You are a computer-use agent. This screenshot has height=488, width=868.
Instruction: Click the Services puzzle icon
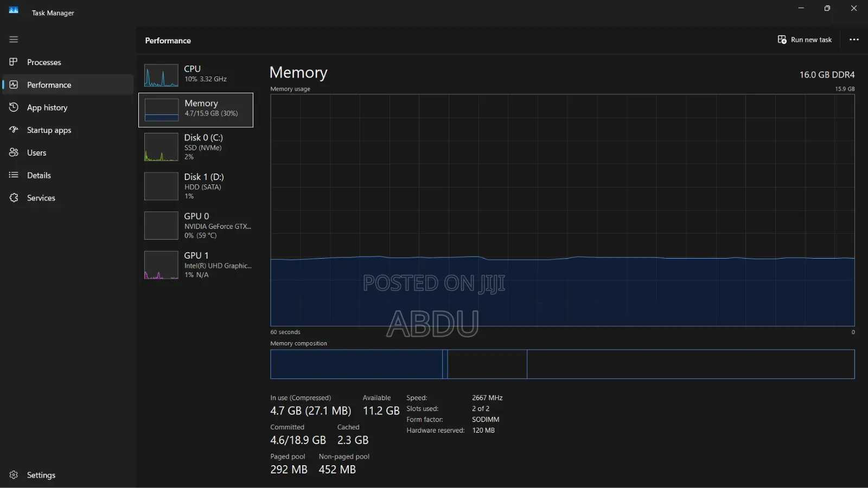(x=14, y=198)
